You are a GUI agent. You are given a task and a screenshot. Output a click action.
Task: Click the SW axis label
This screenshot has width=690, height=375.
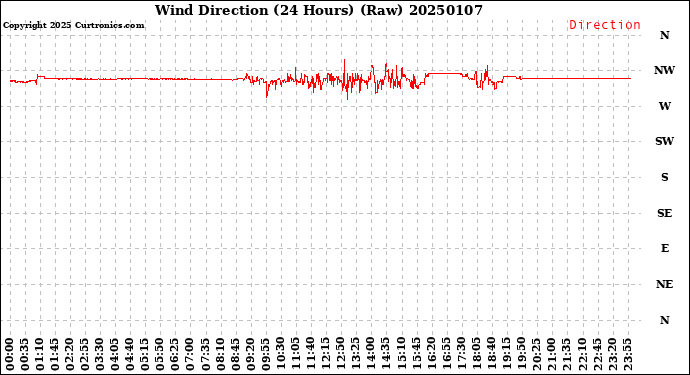[x=664, y=141]
